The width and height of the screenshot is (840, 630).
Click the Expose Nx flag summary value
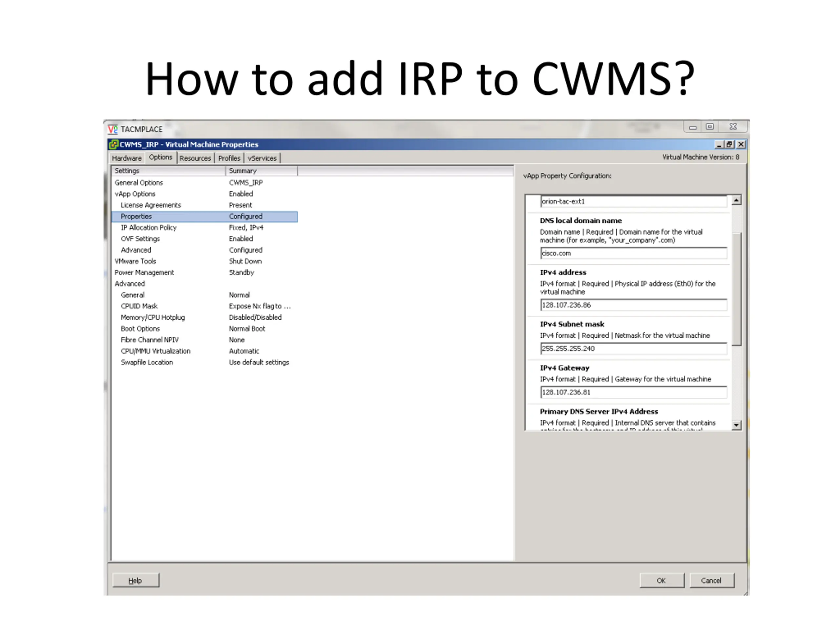pos(260,306)
